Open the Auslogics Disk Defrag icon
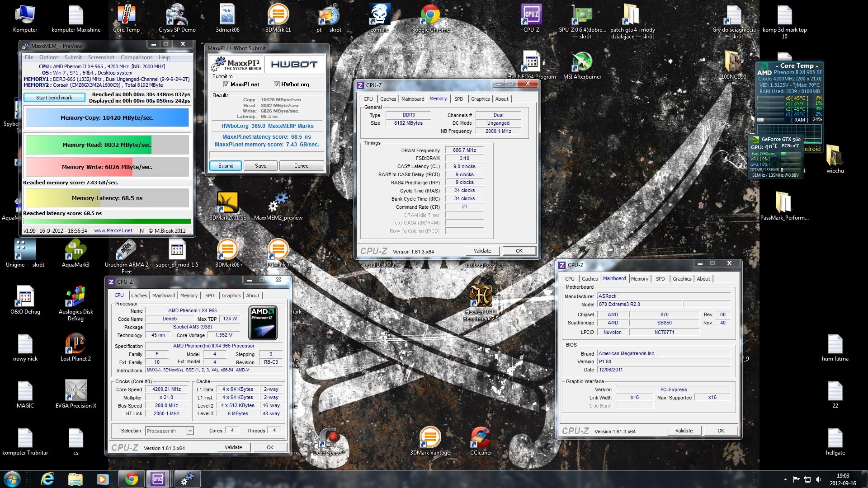 (75, 303)
